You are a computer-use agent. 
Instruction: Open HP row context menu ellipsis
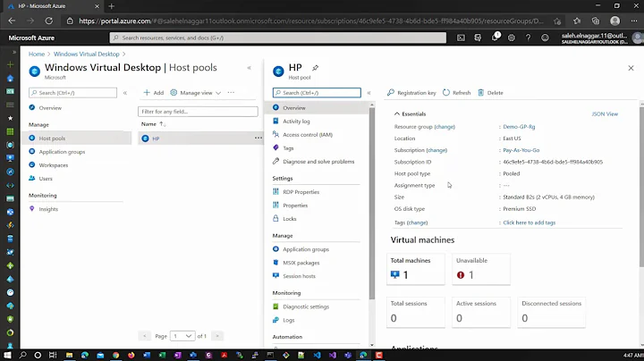(258, 139)
